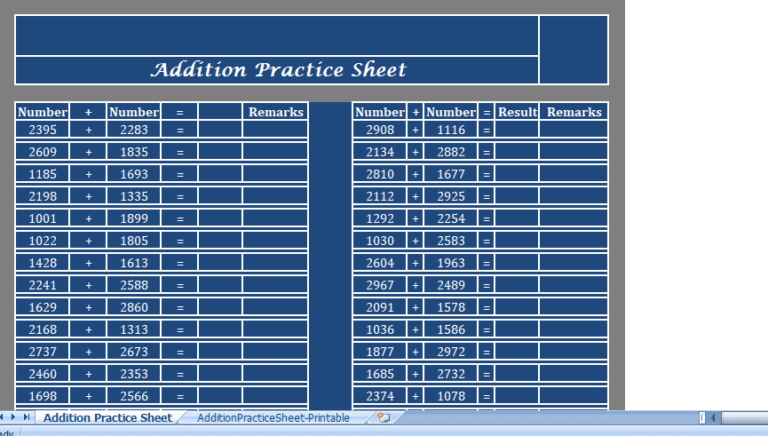Select the Addition Practice Sheet title cell

[277, 70]
